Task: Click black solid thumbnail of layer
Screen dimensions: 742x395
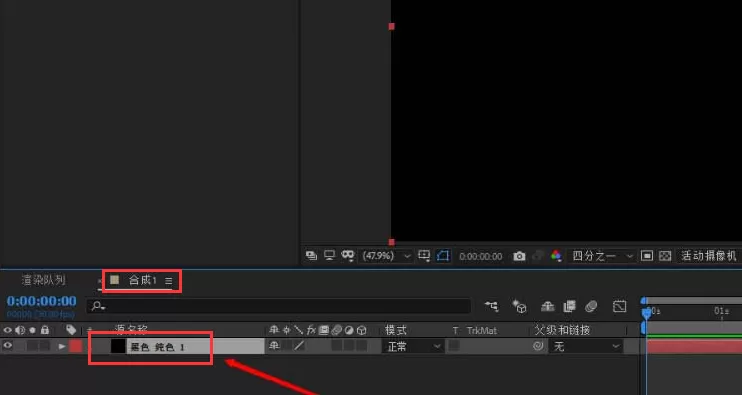Action: (118, 347)
